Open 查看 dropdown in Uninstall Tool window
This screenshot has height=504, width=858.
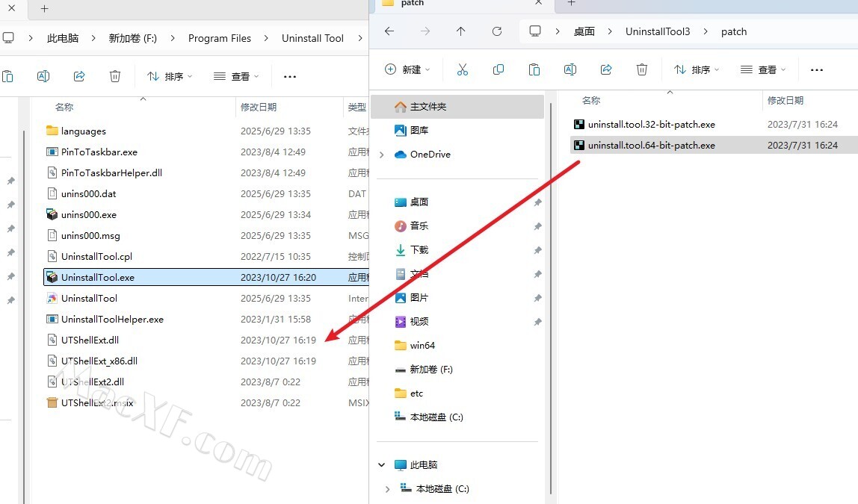point(236,76)
